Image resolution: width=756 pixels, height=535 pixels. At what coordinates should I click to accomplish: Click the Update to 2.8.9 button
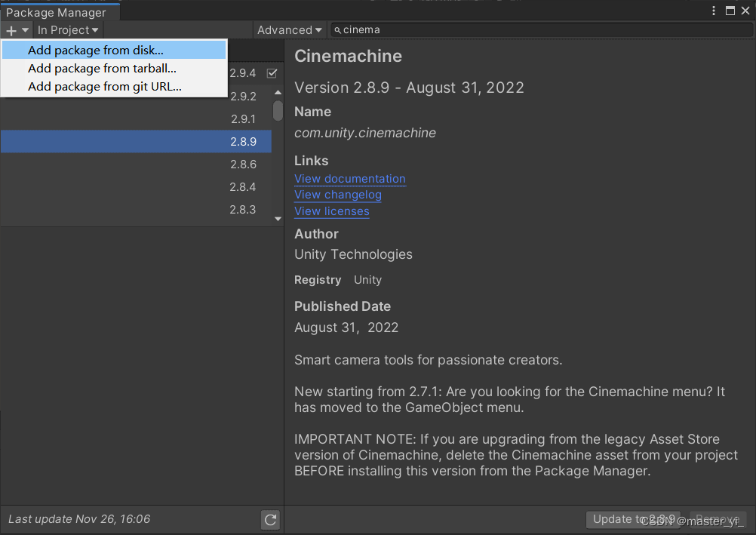pos(634,520)
